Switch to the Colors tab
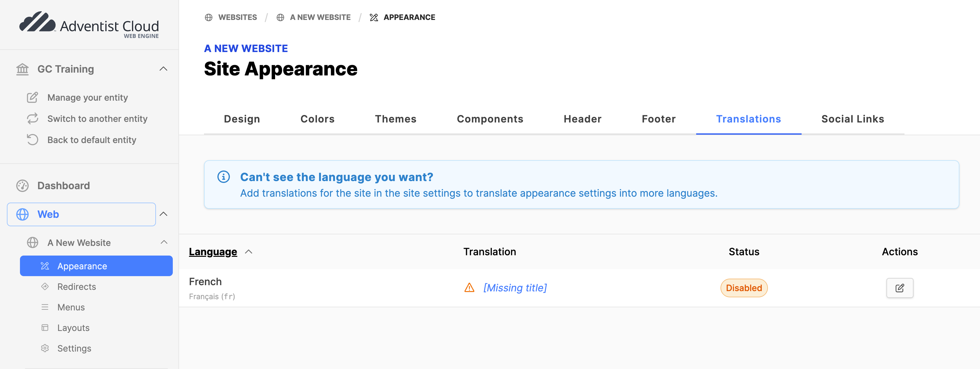The height and width of the screenshot is (369, 980). coord(317,119)
